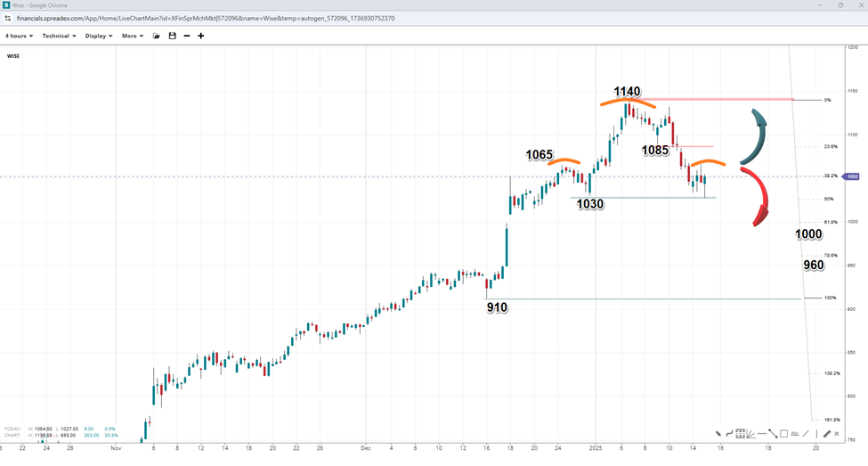
Task: Click the browser address bar URL
Action: (x=205, y=18)
